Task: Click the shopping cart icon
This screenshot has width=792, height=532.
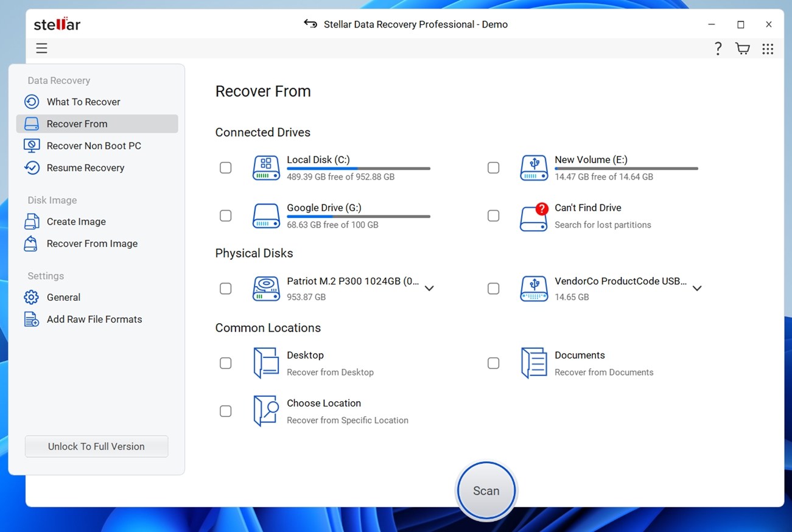Action: coord(742,48)
